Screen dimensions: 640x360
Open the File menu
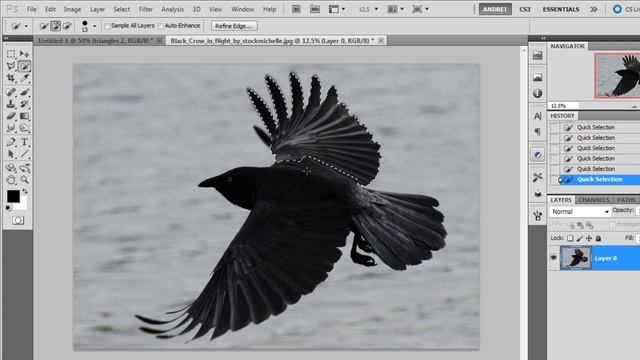[31, 9]
